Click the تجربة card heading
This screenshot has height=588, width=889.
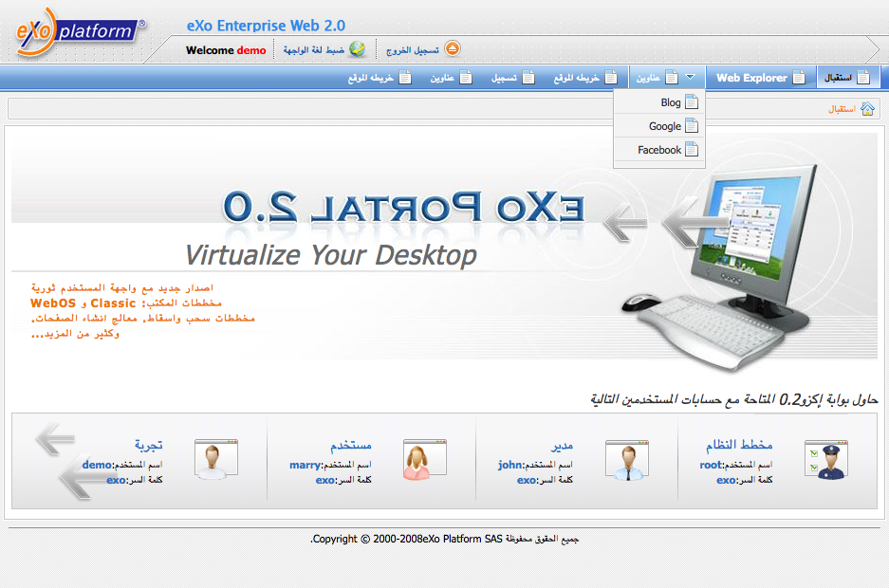coord(149,446)
